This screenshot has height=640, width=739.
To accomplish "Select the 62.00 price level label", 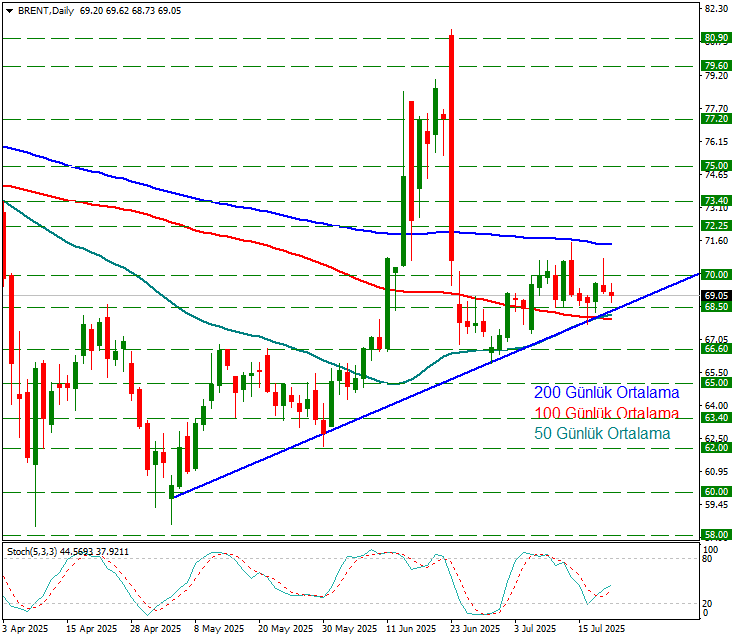I will tap(716, 448).
